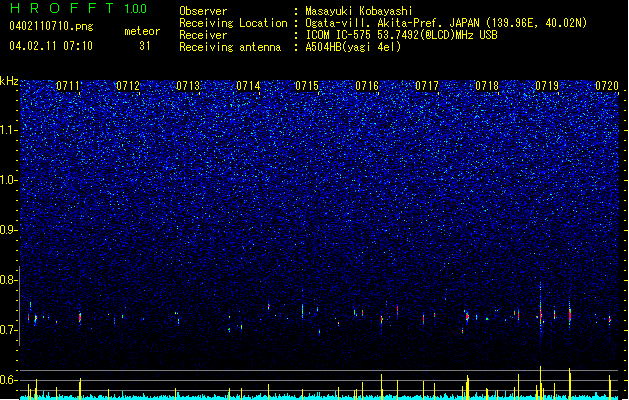Click the 0.9 kHz axis label
The width and height of the screenshot is (629, 400).
[9, 230]
